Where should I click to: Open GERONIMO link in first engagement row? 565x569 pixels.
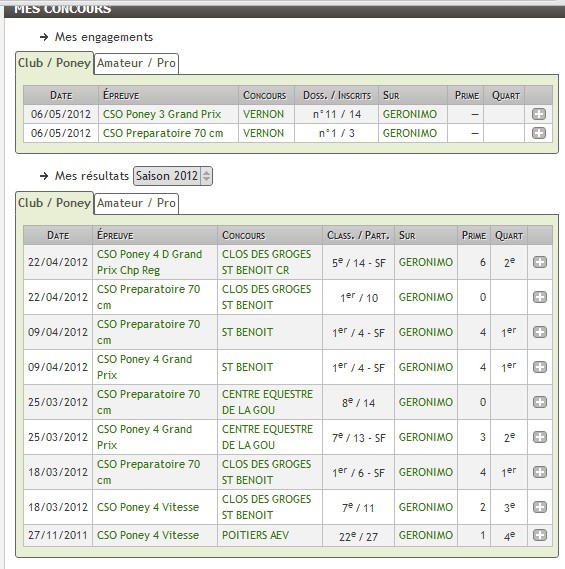pyautogui.click(x=410, y=114)
